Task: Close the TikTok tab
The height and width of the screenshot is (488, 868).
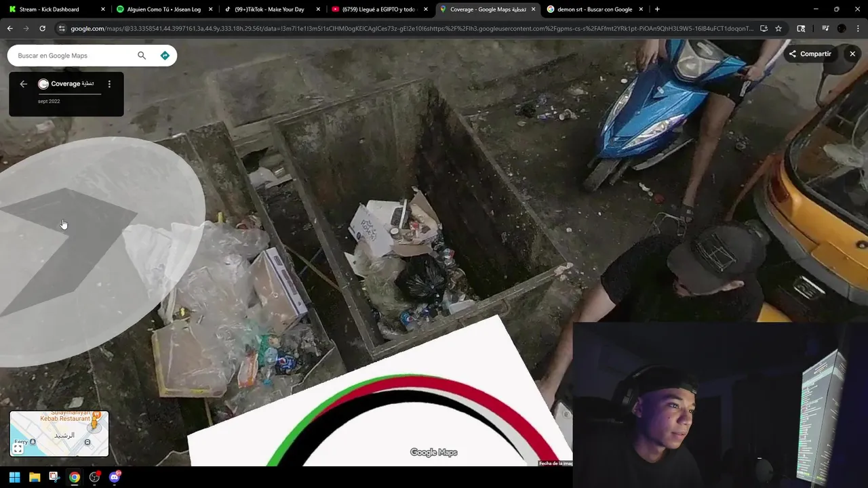Action: pos(318,9)
